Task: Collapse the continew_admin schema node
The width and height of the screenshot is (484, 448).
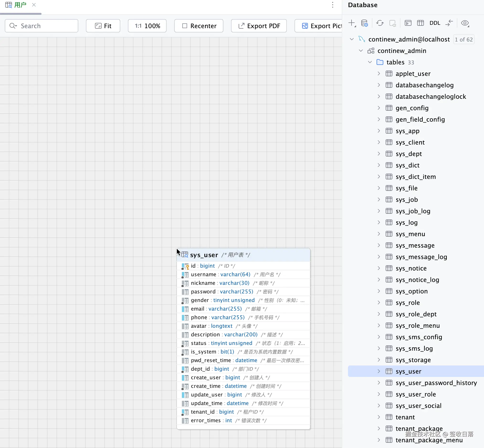Action: pos(361,51)
